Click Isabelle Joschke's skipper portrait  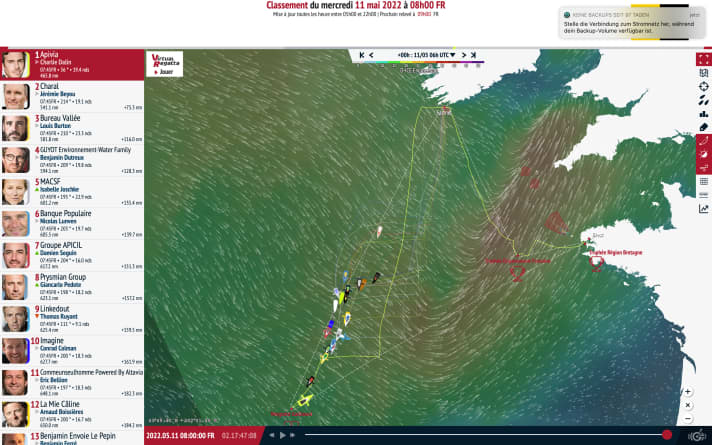(x=16, y=192)
